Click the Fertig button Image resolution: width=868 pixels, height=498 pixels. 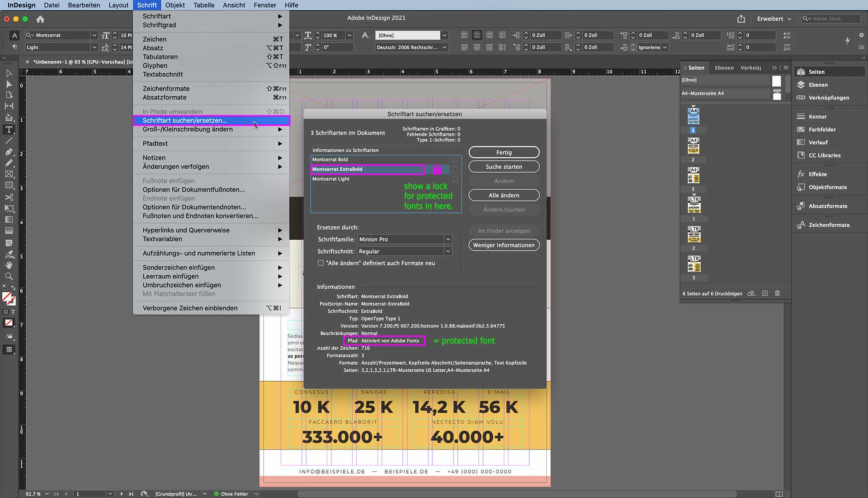504,152
